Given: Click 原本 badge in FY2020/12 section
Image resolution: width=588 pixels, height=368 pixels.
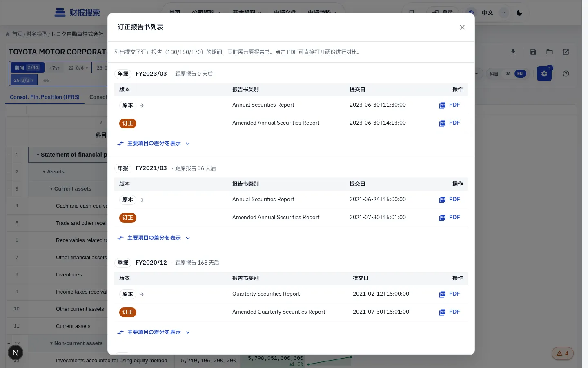Looking at the screenshot, I should click(x=128, y=294).
